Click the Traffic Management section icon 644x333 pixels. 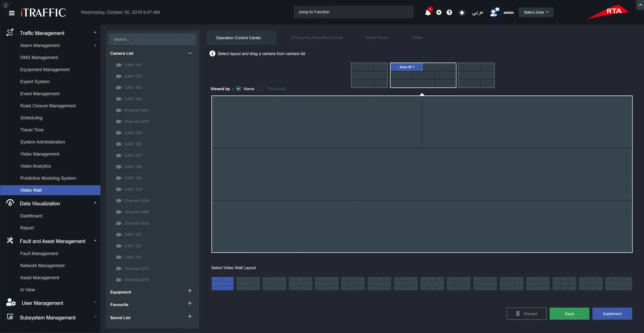click(10, 33)
